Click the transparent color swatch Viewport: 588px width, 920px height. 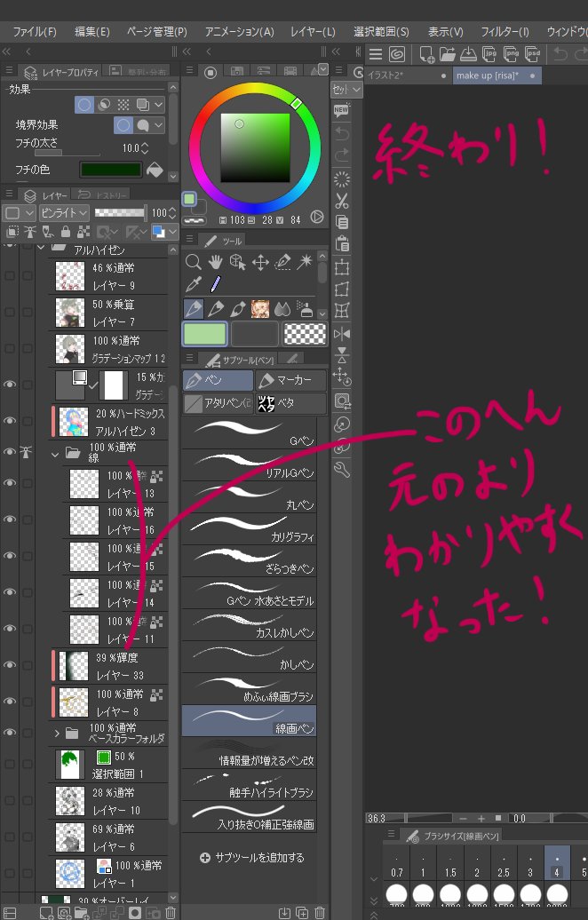(305, 334)
